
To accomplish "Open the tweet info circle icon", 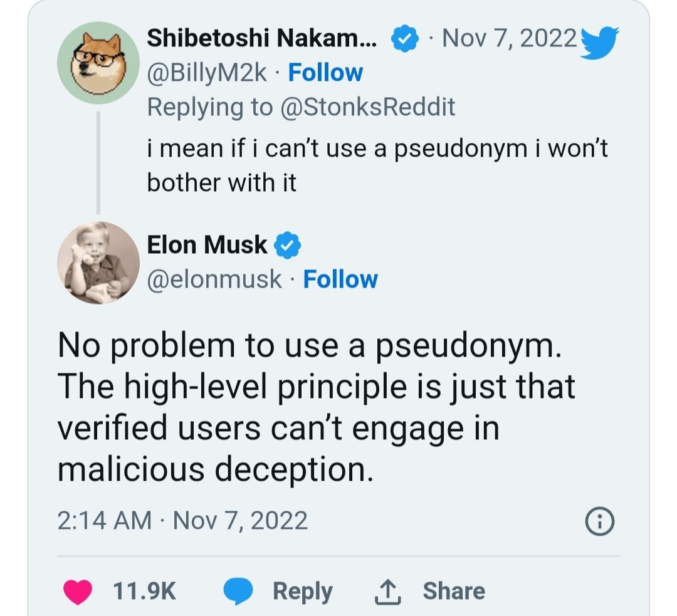I will [599, 521].
